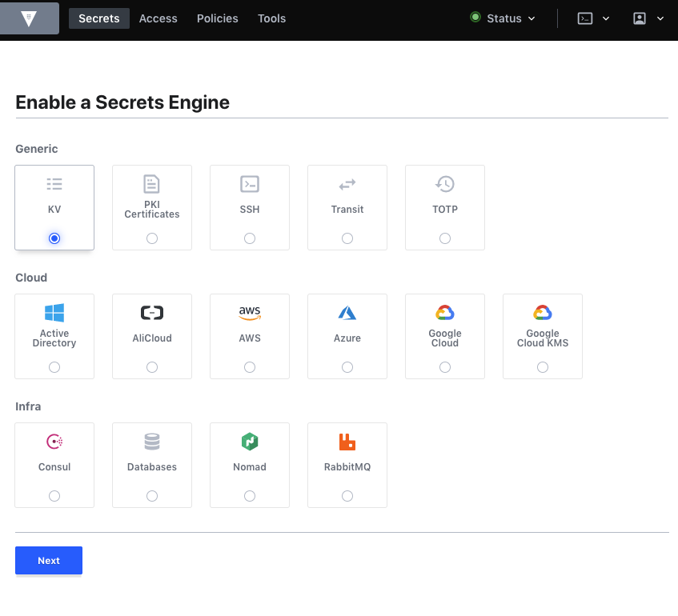This screenshot has width=678, height=616.
Task: Select the Active Directory radio button
Action: coord(54,367)
